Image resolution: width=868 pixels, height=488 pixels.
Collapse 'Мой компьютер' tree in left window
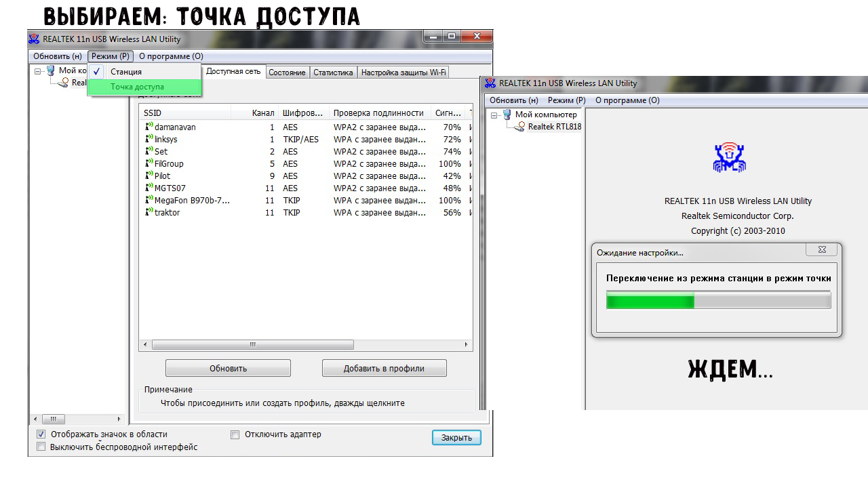39,70
